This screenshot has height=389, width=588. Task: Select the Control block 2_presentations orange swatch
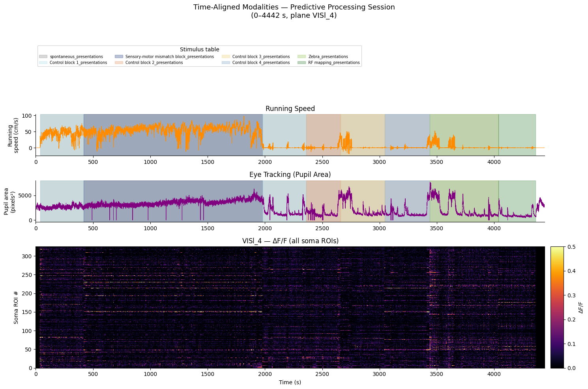click(x=119, y=63)
